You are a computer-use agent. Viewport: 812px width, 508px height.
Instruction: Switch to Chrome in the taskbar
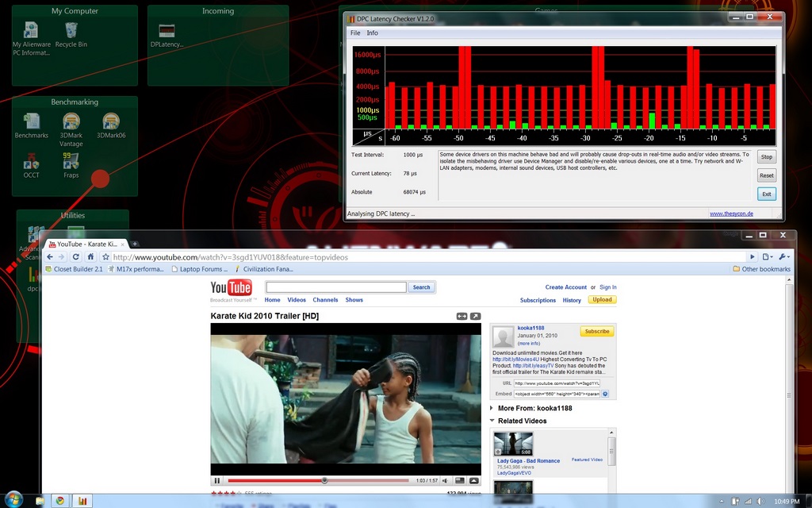[60, 501]
